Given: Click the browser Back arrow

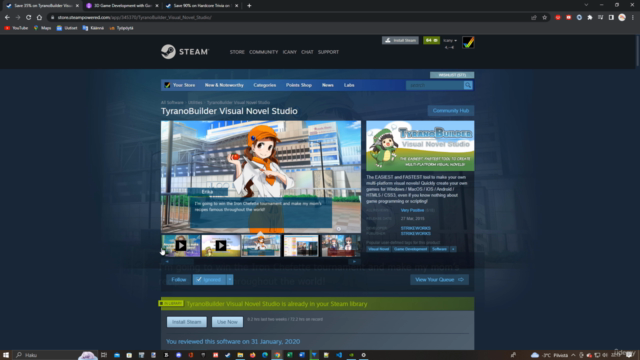Looking at the screenshot, I should pos(7,18).
